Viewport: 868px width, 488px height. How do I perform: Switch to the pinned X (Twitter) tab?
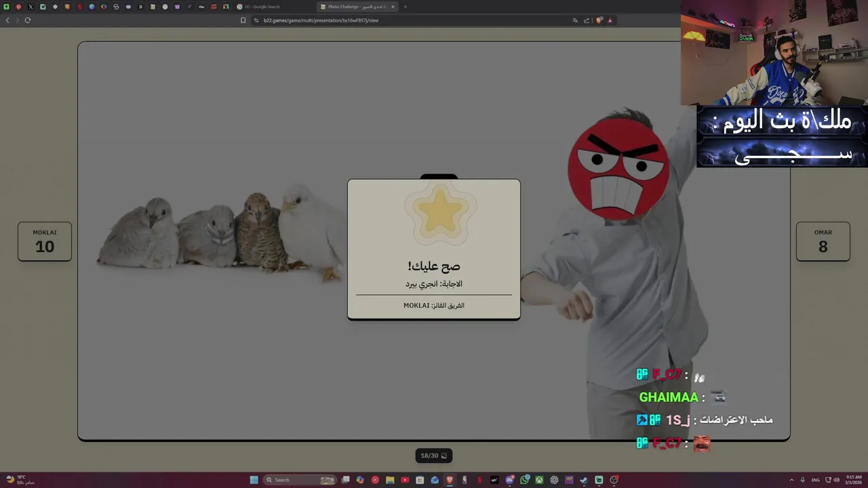coord(31,7)
